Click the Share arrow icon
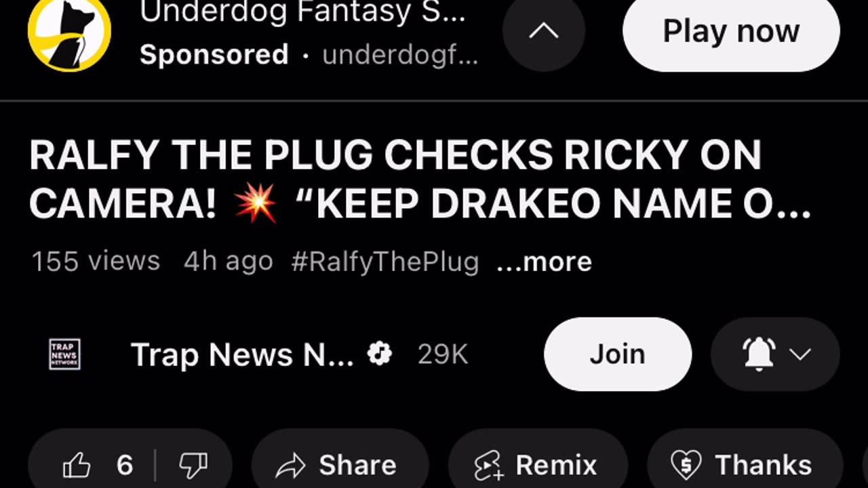Viewport: 868px width, 488px height. (x=291, y=466)
